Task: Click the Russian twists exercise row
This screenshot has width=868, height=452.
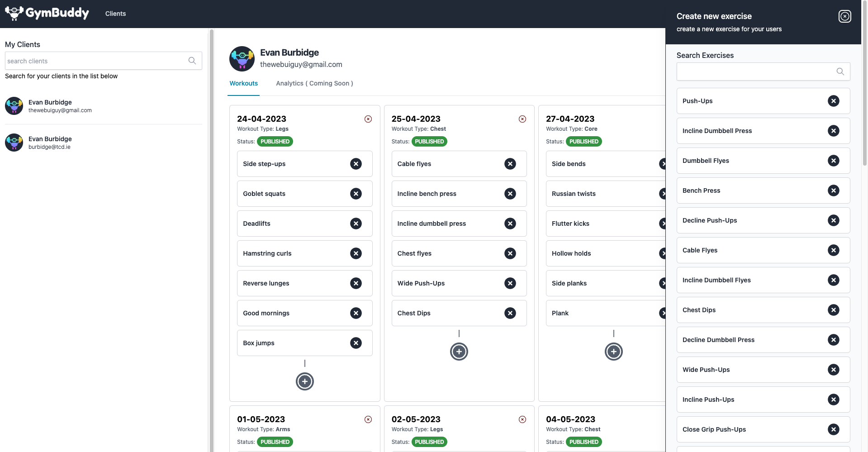Action: click(x=606, y=194)
